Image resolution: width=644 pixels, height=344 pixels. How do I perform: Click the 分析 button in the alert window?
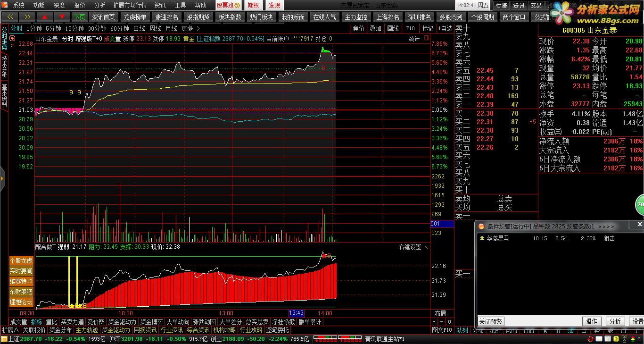[x=615, y=321]
